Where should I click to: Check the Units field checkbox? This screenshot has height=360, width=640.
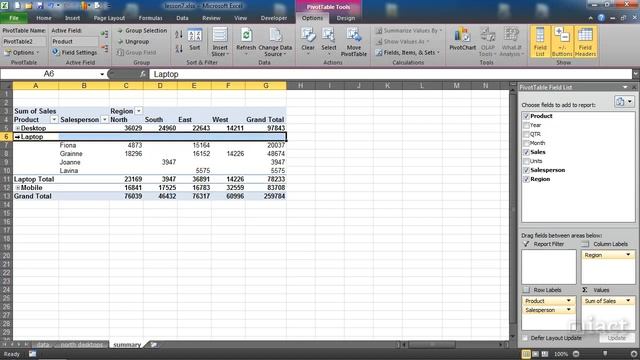(526, 161)
